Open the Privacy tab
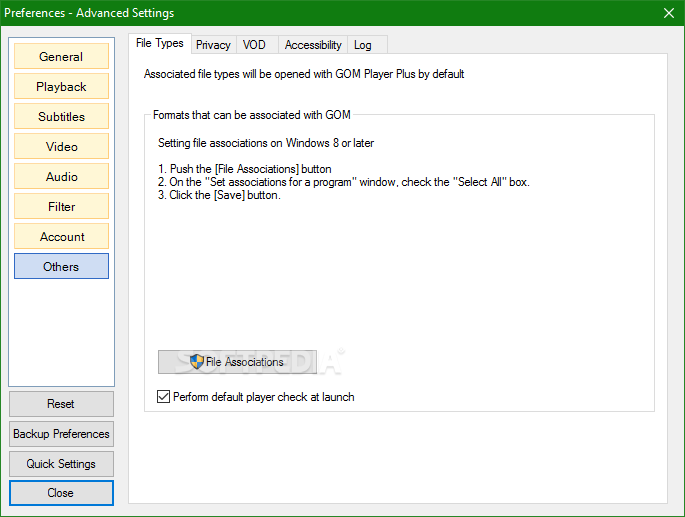685x517 pixels. coord(213,45)
